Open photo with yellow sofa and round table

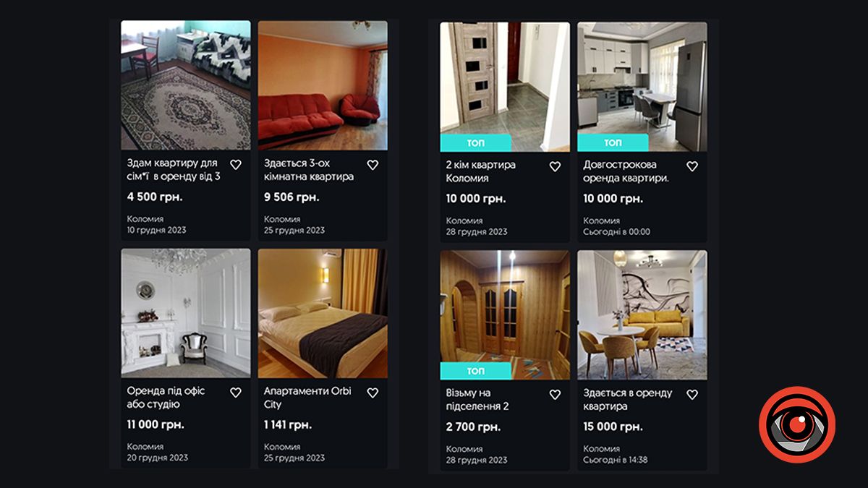point(642,315)
